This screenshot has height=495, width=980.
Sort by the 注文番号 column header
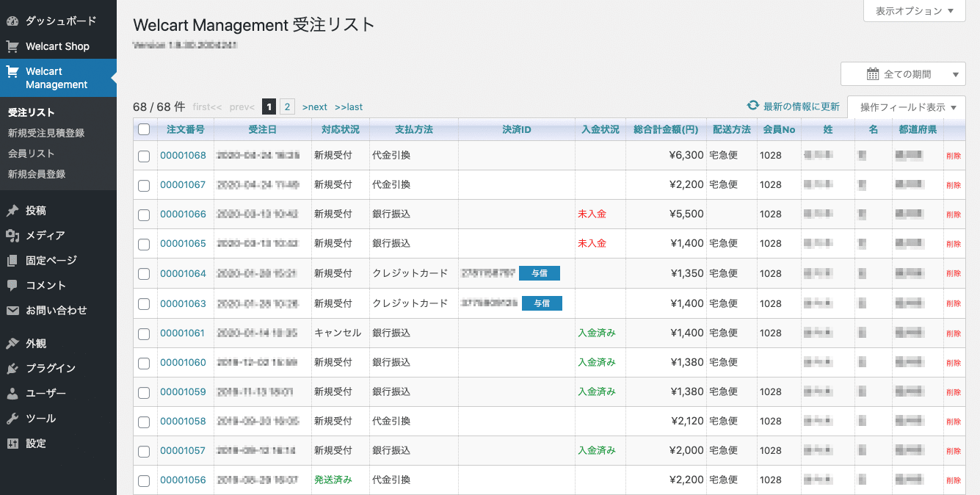pos(186,129)
